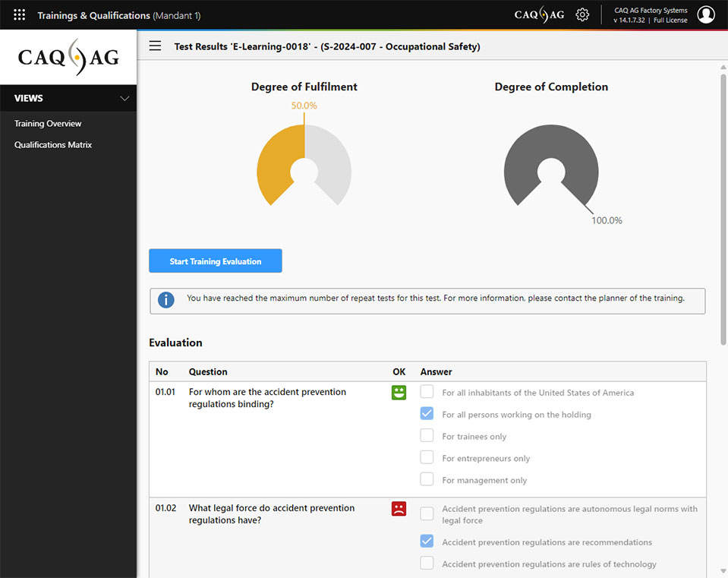Toggle 'Accident prevention regulations are recommendations' checkbox
Viewport: 728px width, 578px height.
[x=427, y=542]
